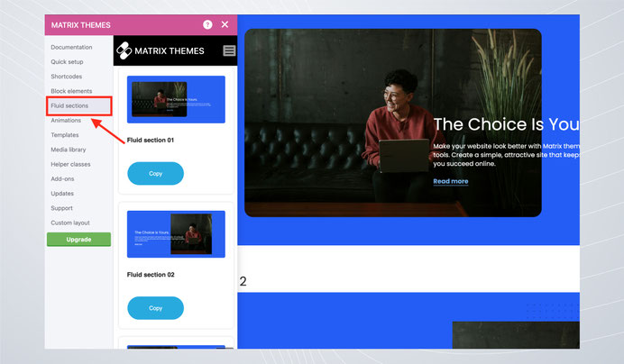Select Block elements in sidebar
624x364 pixels.
pos(71,91)
